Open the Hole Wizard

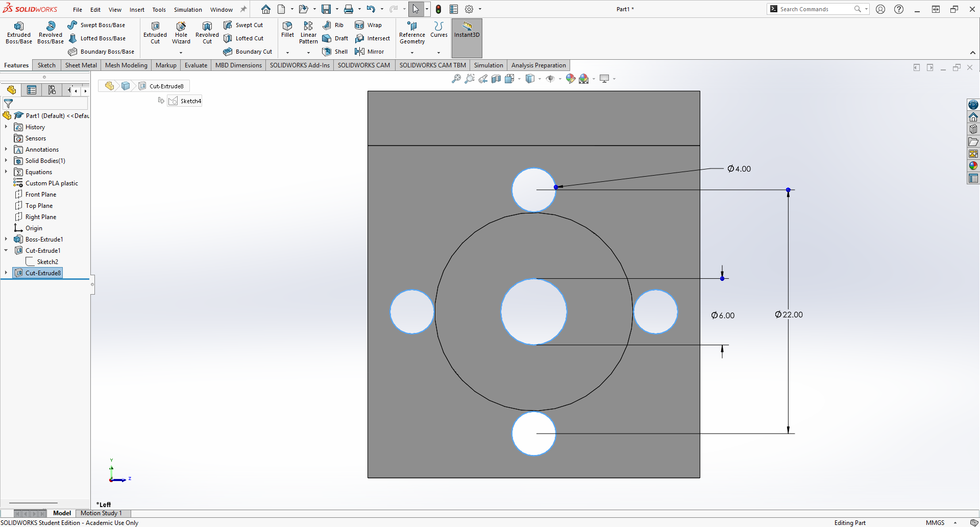click(181, 33)
